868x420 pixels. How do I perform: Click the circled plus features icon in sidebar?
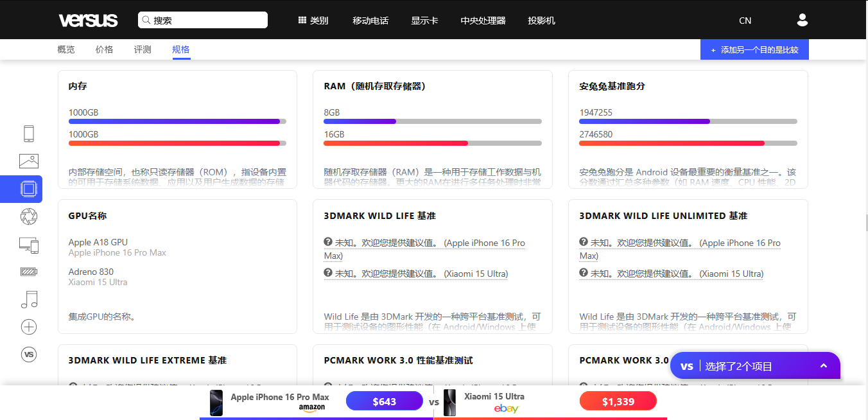point(29,327)
